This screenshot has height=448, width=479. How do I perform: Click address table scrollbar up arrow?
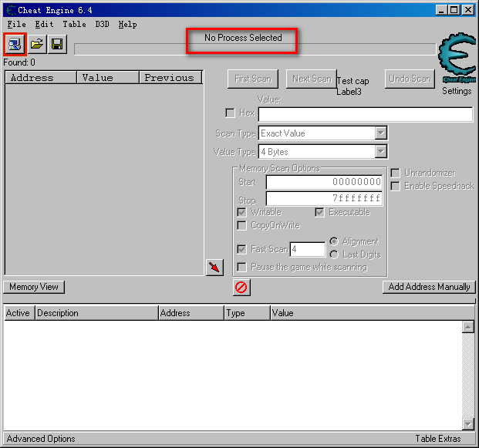[468, 328]
